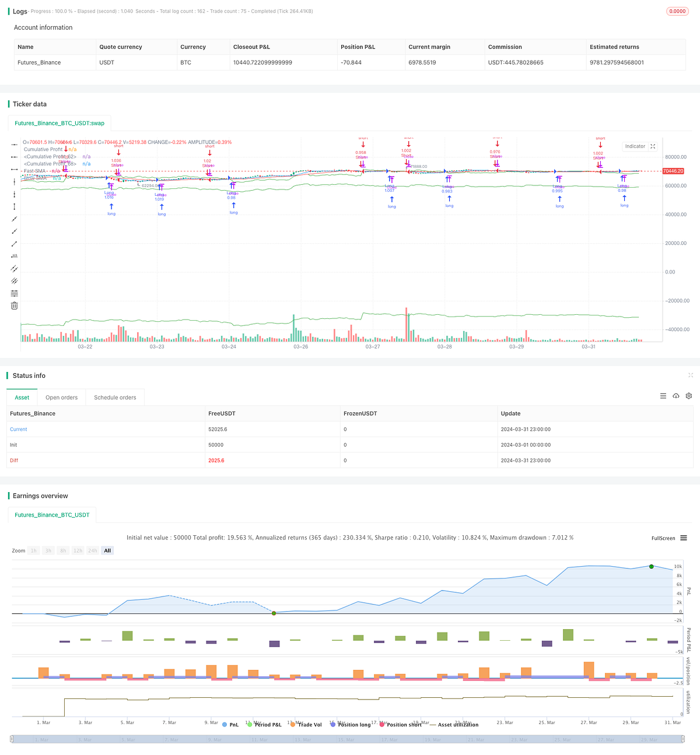The image size is (700, 755).
Task: Click the date range slider below the earnings chart
Action: [350, 739]
